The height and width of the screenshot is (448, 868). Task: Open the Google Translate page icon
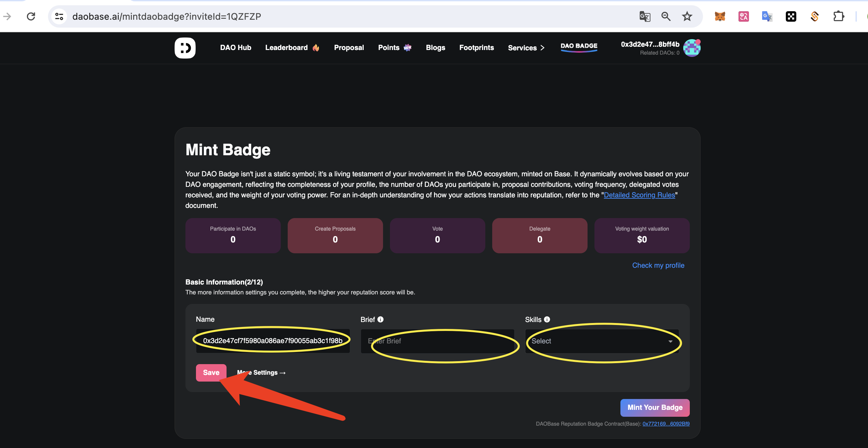[x=645, y=16]
